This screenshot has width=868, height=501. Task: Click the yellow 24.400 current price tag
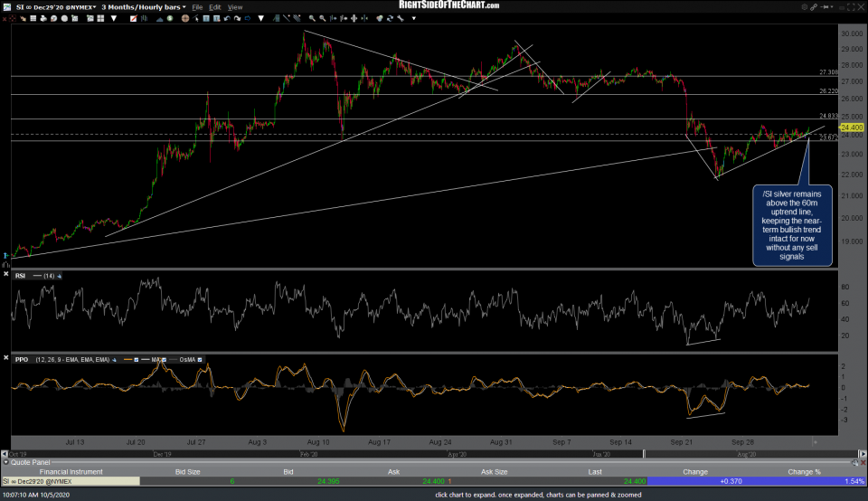pyautogui.click(x=853, y=128)
